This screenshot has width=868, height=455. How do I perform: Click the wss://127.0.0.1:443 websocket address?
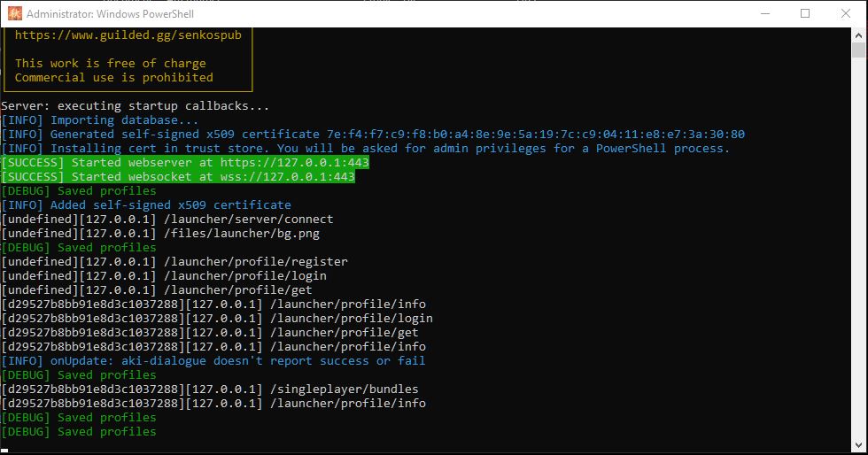[287, 176]
